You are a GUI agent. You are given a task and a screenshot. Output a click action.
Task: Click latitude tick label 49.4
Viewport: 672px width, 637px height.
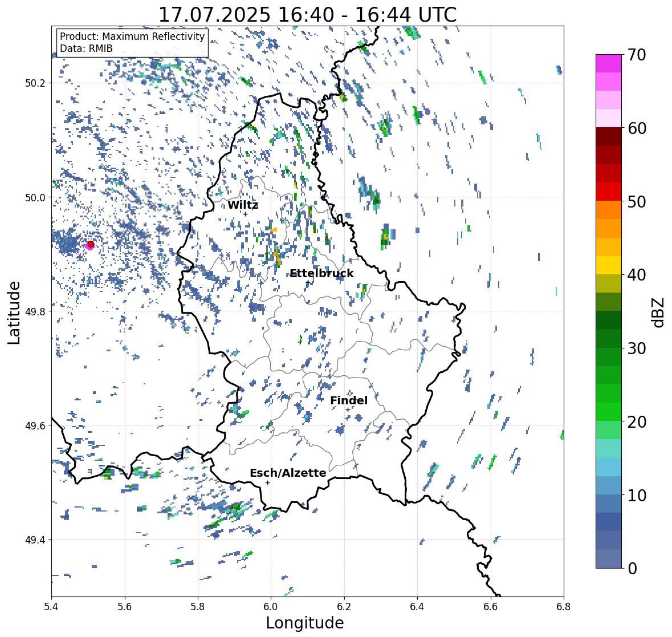click(x=35, y=540)
